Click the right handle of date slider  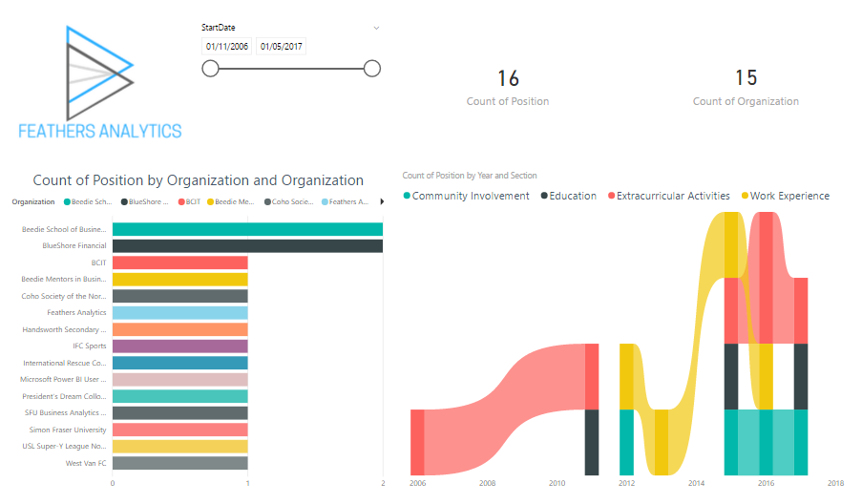(x=372, y=69)
